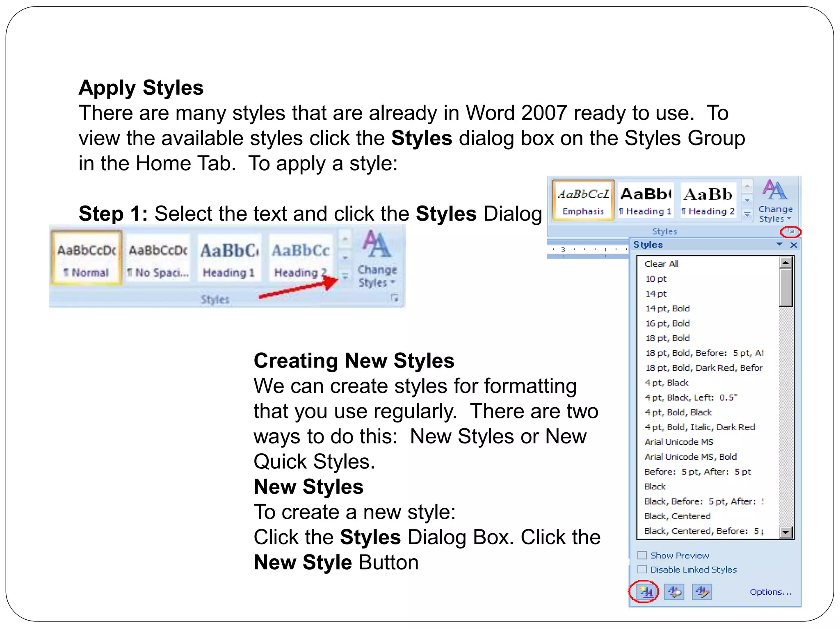
Task: Select Clear All in the Styles list
Action: tap(661, 264)
